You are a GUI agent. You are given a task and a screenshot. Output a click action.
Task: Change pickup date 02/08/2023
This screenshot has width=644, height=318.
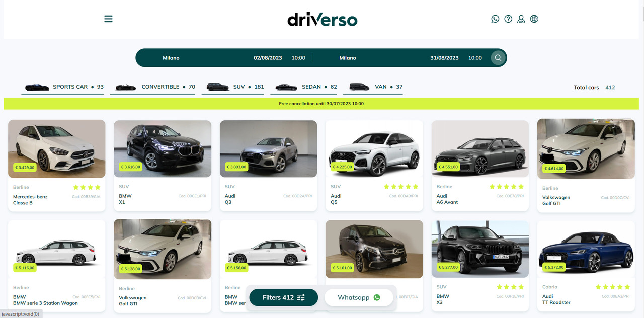pos(268,58)
